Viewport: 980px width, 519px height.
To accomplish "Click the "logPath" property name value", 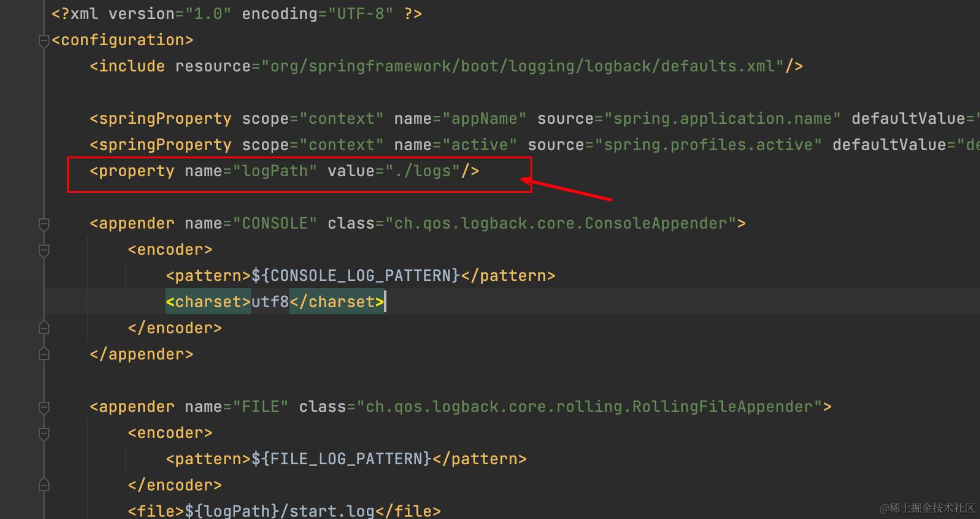I will point(274,171).
